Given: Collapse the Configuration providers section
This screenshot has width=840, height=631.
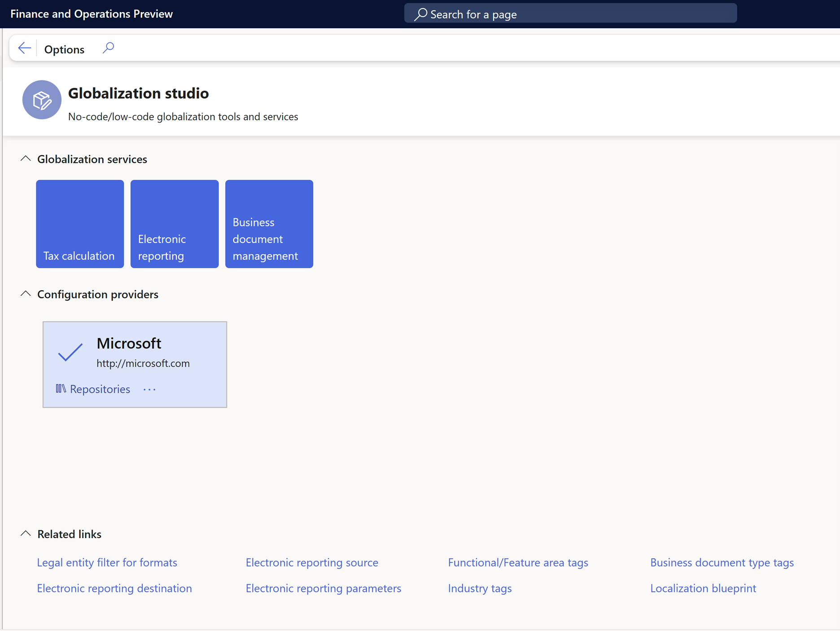Looking at the screenshot, I should [26, 294].
